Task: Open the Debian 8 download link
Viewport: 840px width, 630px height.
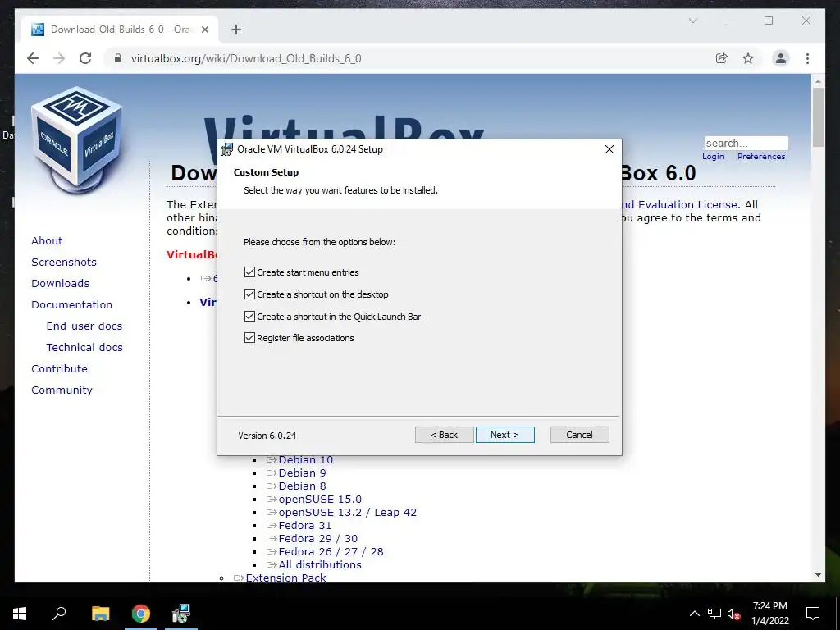Action: coord(302,486)
